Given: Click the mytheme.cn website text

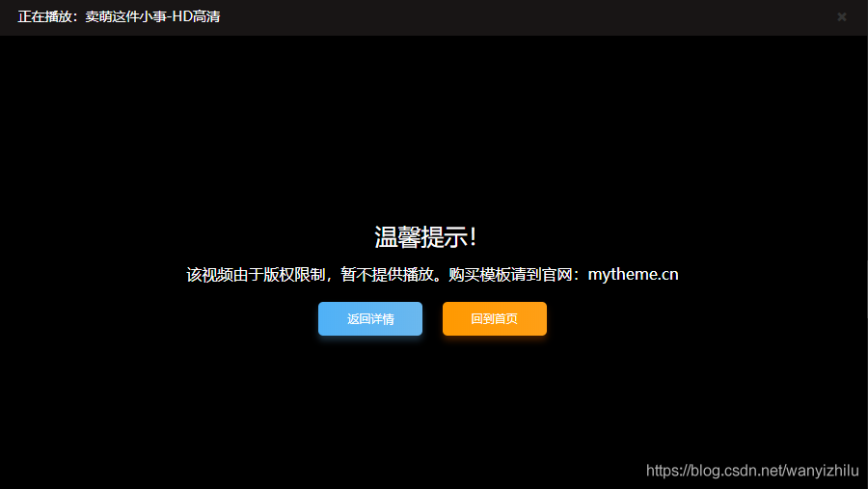Looking at the screenshot, I should coord(633,275).
